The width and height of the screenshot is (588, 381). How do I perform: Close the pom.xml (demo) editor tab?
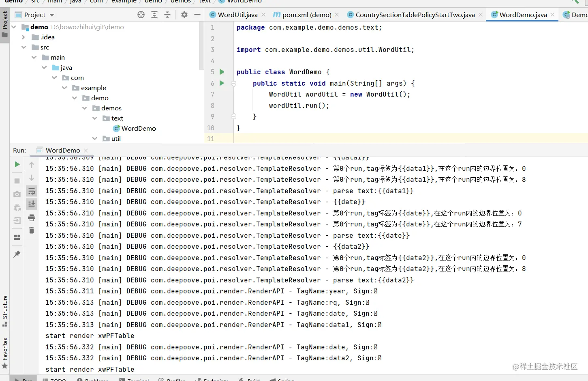(x=337, y=15)
